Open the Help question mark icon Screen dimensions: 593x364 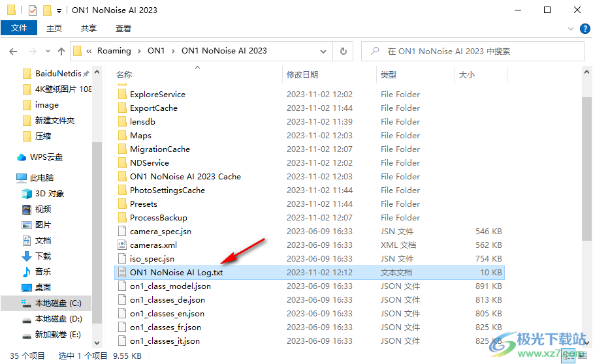tap(585, 29)
